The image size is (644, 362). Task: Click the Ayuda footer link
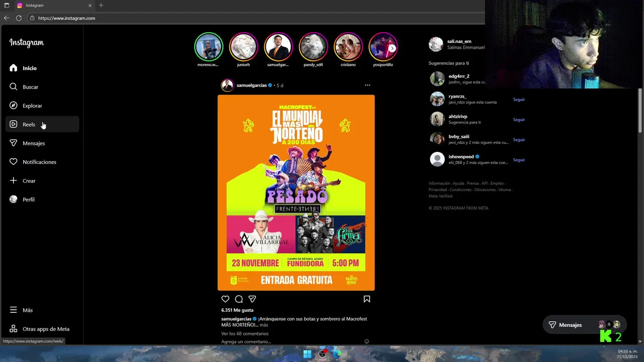click(458, 184)
